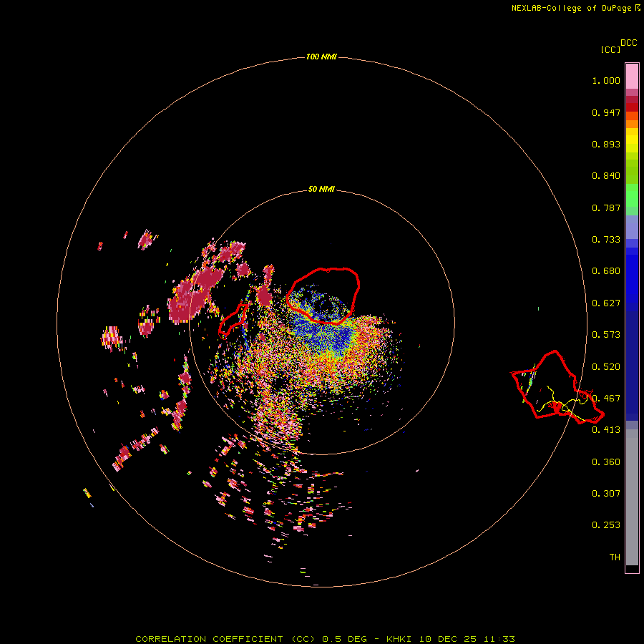
Task: Click the 100 NMI range ring label
Action: (321, 57)
